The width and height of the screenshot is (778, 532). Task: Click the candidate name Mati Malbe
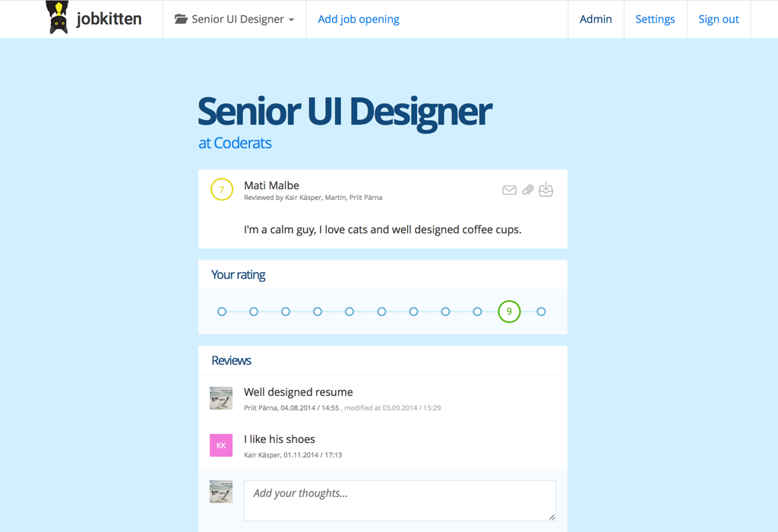coord(271,185)
